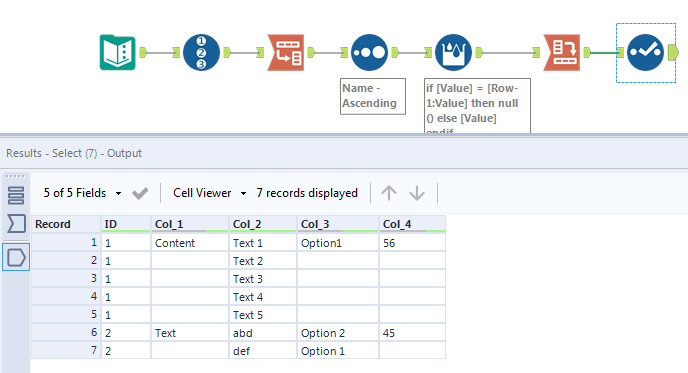This screenshot has width=688, height=373.
Task: Select the Record ID tool on canvas
Action: [x=201, y=53]
